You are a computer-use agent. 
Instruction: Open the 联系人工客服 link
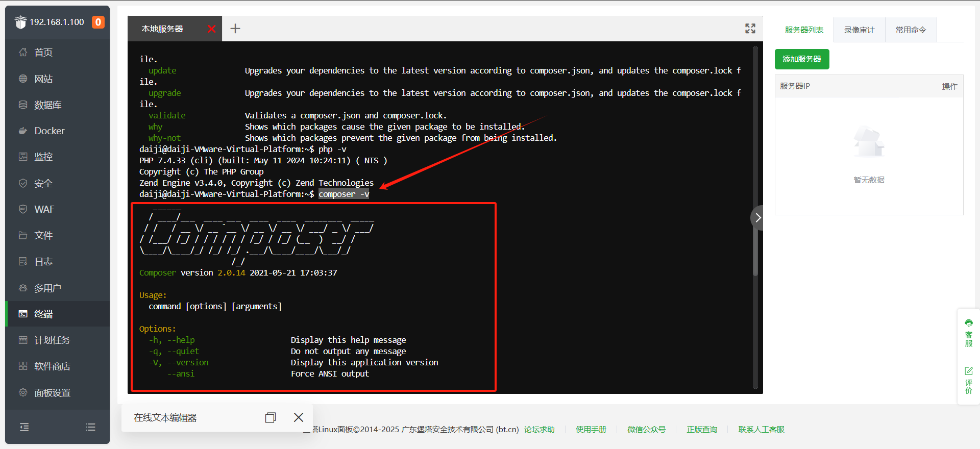762,429
